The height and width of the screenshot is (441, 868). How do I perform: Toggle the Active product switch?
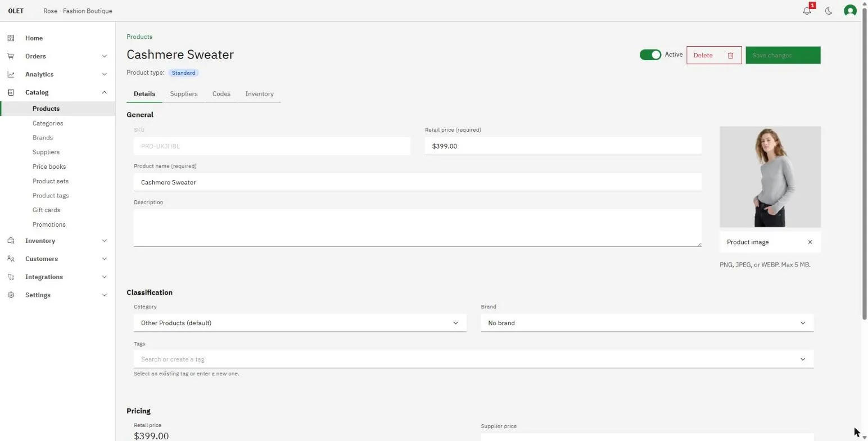[x=650, y=55]
